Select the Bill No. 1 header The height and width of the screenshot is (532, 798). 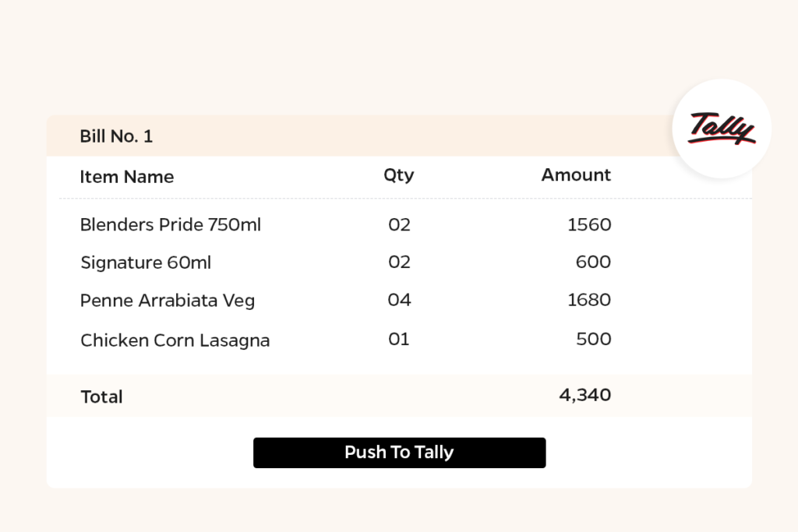coord(116,136)
